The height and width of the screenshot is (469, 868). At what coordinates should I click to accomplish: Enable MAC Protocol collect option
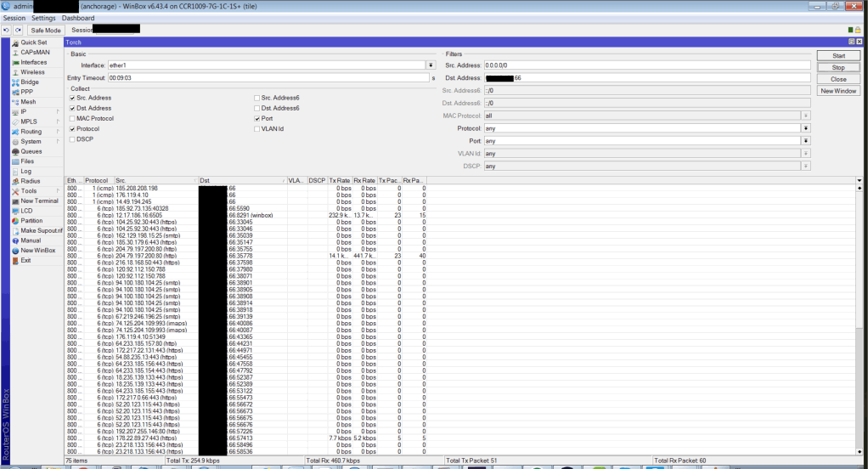coord(72,118)
